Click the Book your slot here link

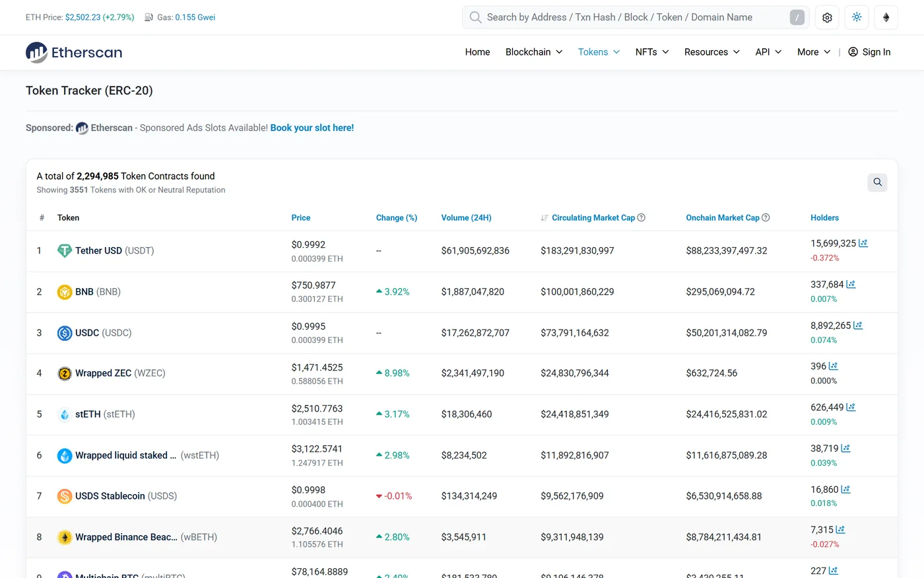(x=312, y=128)
